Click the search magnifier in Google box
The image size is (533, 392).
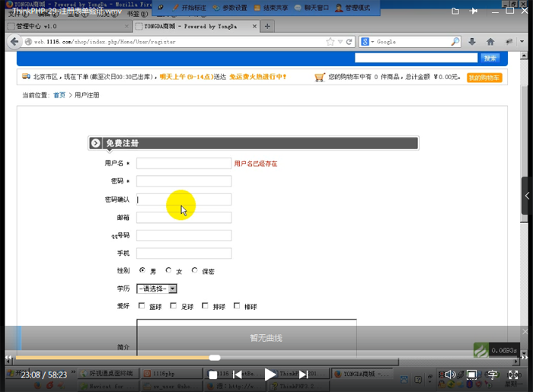[455, 42]
